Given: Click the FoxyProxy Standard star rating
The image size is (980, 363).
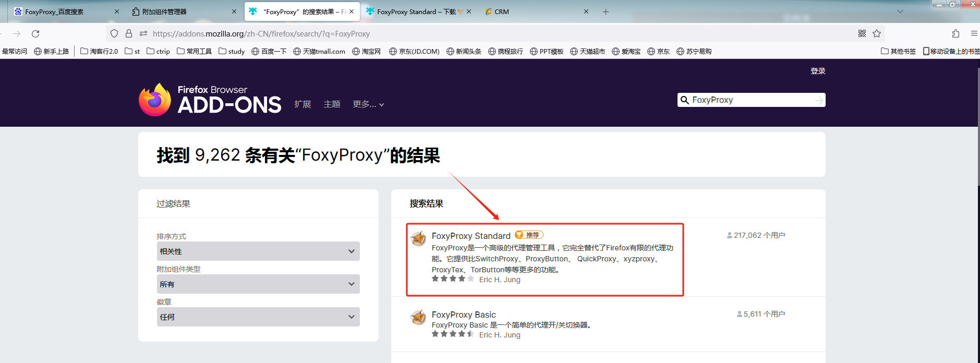Looking at the screenshot, I should [453, 279].
